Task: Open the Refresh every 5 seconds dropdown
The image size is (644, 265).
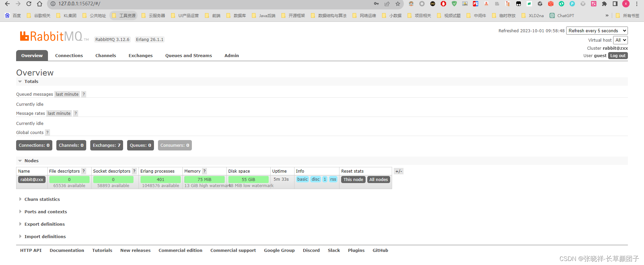Action: coord(597,31)
